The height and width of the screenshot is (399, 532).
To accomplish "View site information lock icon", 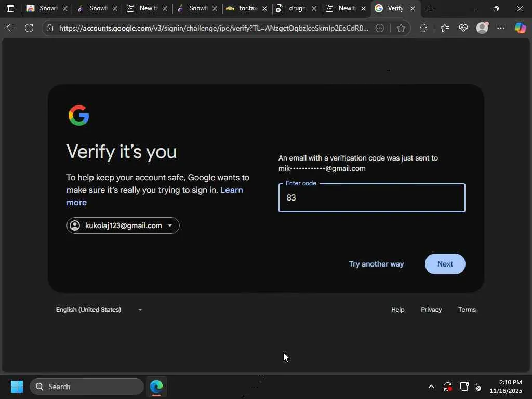I will (x=50, y=28).
